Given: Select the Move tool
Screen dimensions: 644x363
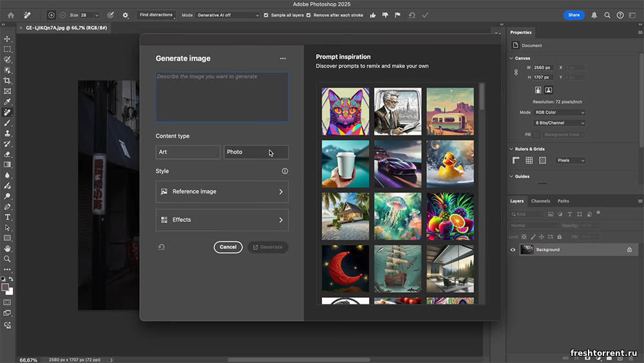Looking at the screenshot, I should click(x=7, y=39).
